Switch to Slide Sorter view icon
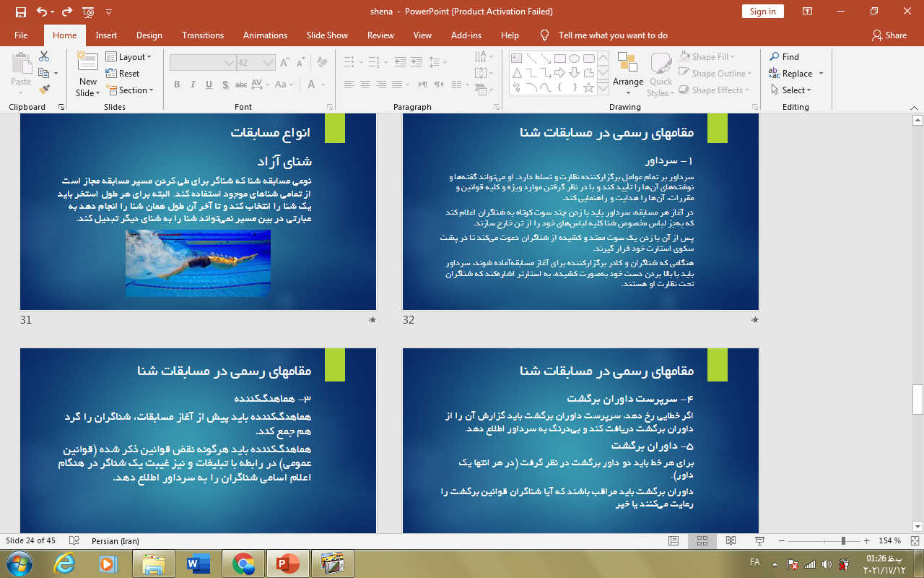This screenshot has width=924, height=578. 701,540
